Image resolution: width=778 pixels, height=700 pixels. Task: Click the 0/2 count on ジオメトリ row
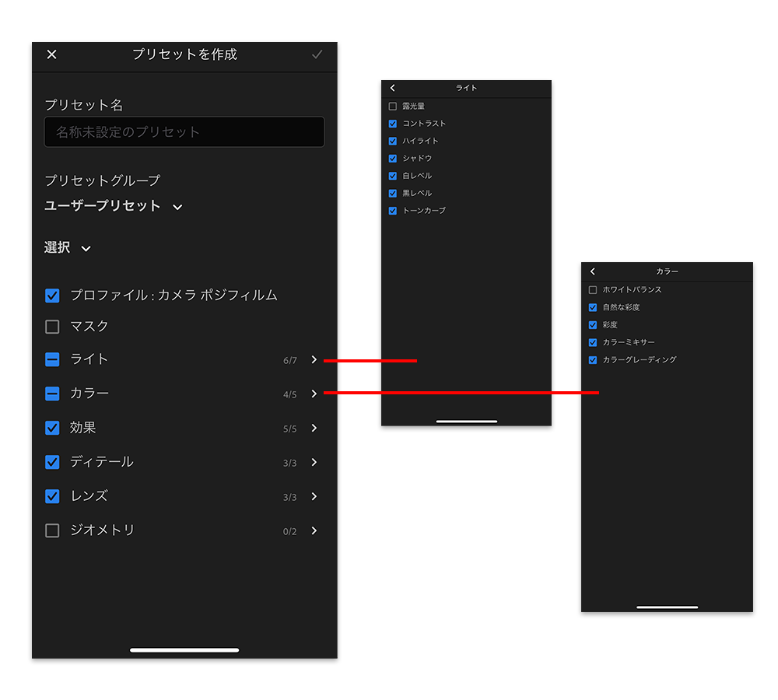[x=289, y=532]
